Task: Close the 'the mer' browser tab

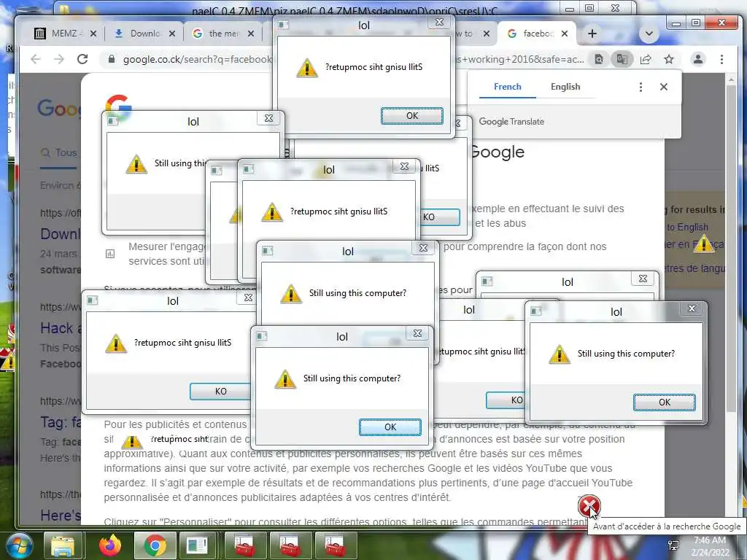Action: 251,34
